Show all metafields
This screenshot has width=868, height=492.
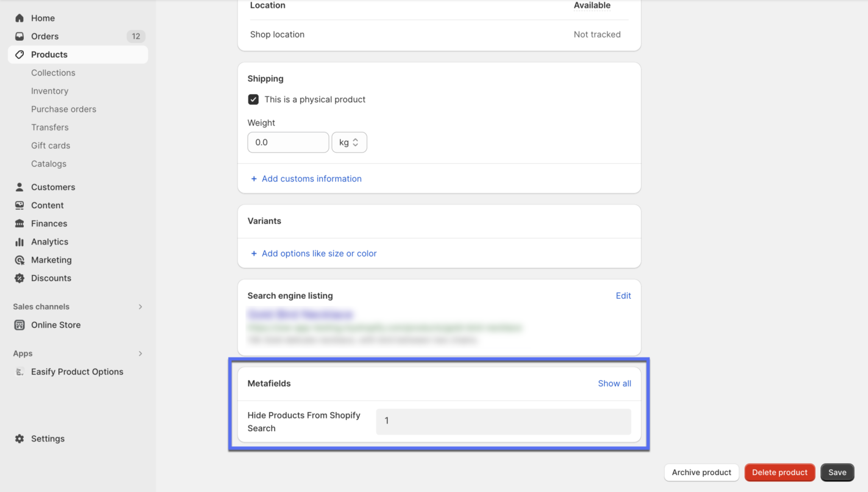(614, 383)
